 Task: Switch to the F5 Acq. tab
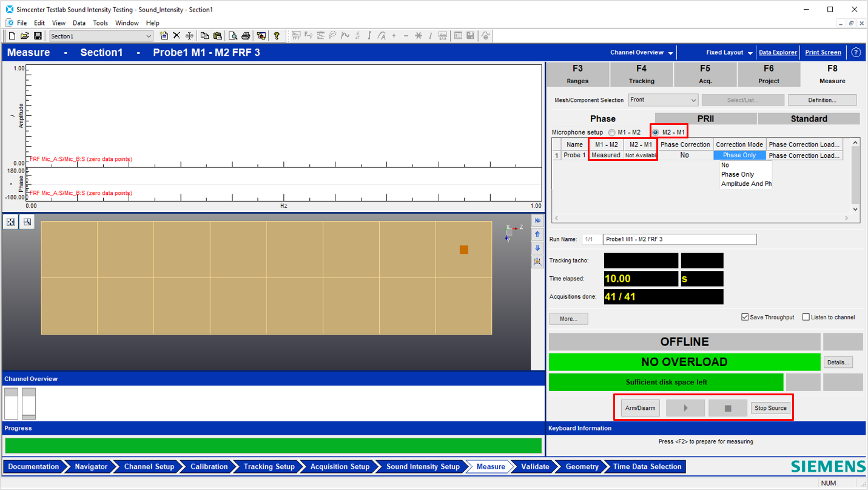click(705, 75)
